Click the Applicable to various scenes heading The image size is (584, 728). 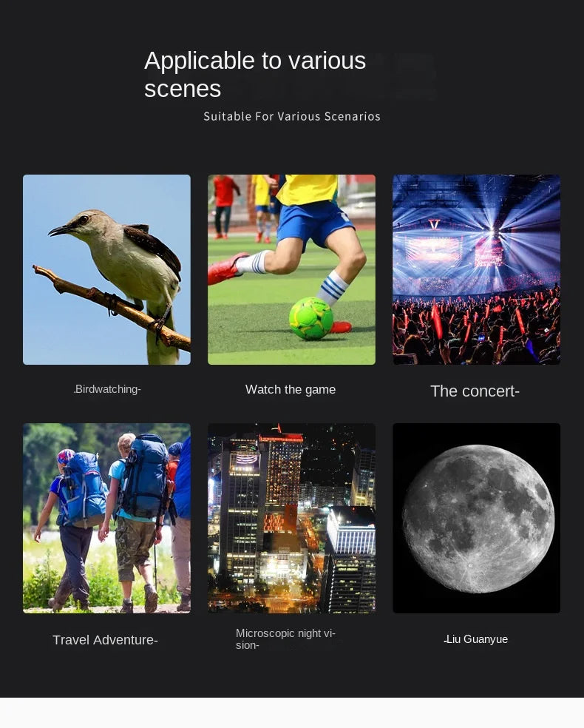click(x=255, y=74)
